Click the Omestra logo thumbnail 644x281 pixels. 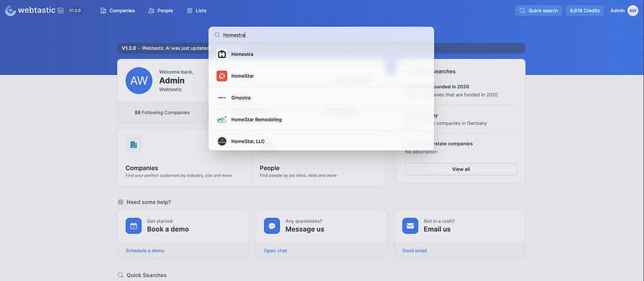tap(222, 98)
